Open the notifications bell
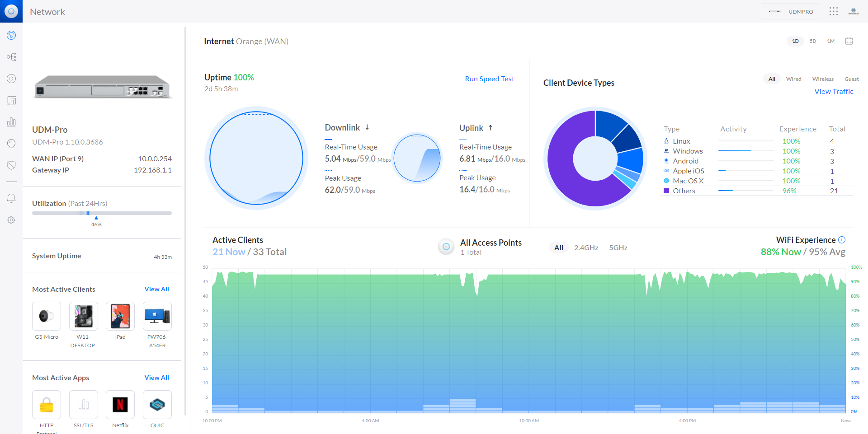 (11, 198)
